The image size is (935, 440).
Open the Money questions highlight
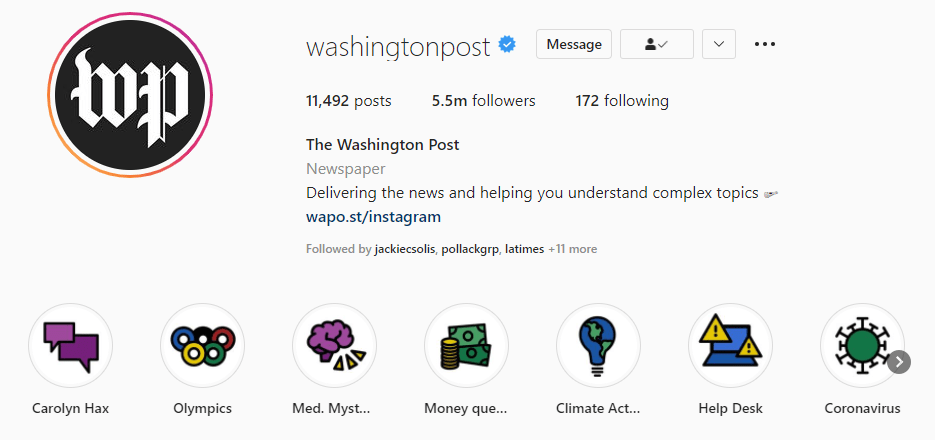pos(466,345)
